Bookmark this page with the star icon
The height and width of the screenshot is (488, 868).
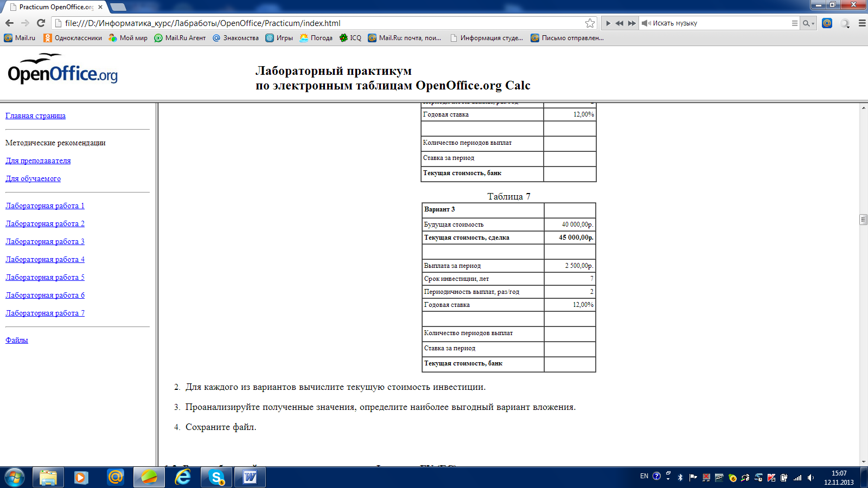tap(590, 23)
